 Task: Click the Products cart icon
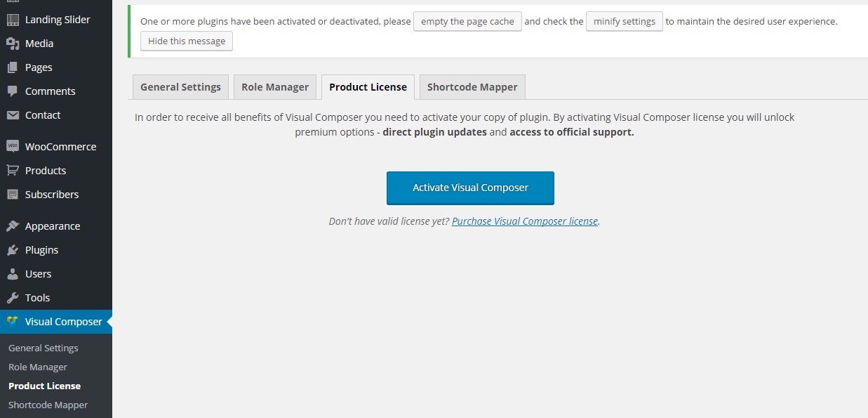(12, 171)
